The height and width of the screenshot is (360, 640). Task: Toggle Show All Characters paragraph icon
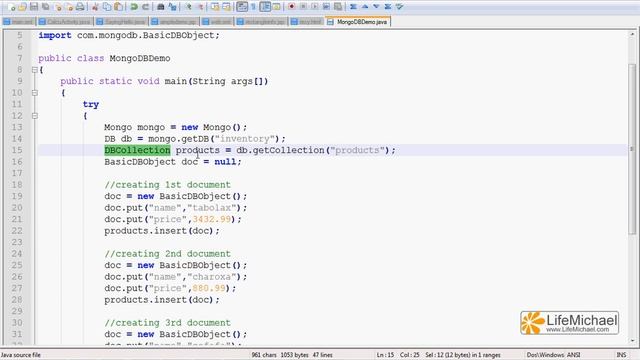tap(253, 7)
